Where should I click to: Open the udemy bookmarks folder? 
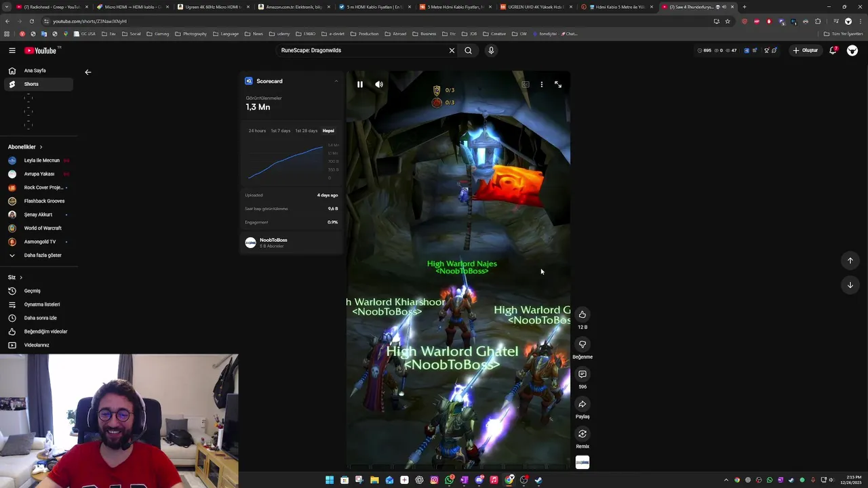(279, 33)
